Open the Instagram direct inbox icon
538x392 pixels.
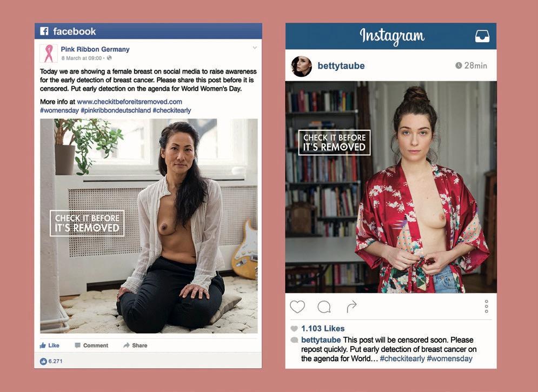[x=482, y=36]
